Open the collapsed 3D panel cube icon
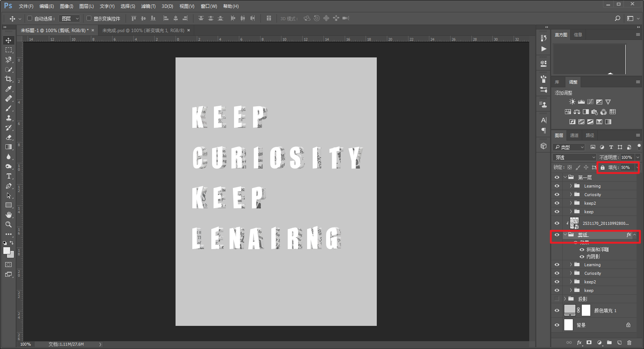 click(544, 146)
